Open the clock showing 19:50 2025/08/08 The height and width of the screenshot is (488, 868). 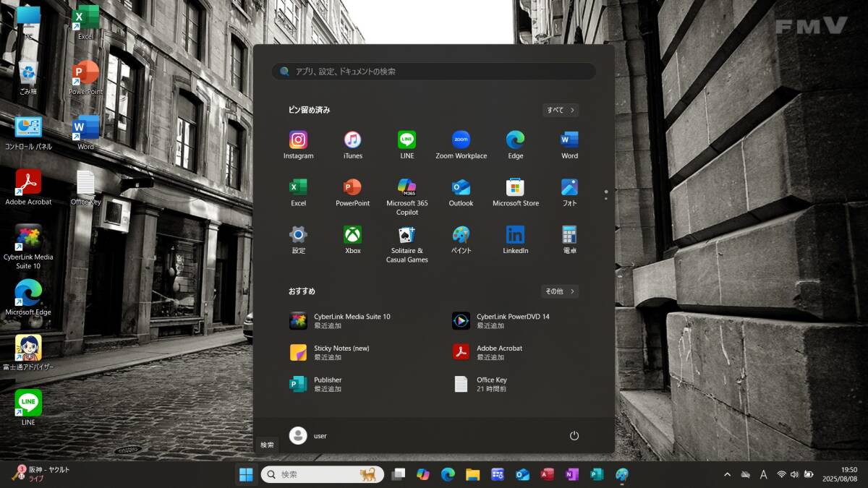click(x=840, y=474)
